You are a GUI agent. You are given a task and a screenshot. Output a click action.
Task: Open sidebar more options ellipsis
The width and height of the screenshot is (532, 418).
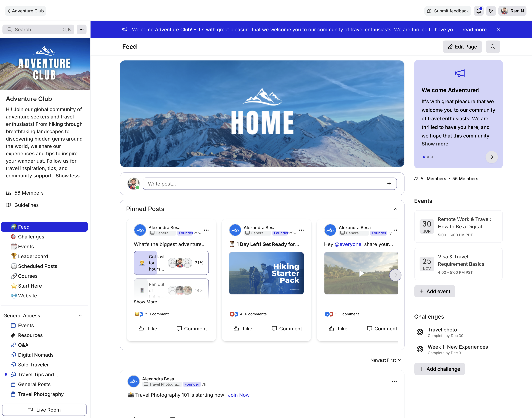(x=81, y=30)
